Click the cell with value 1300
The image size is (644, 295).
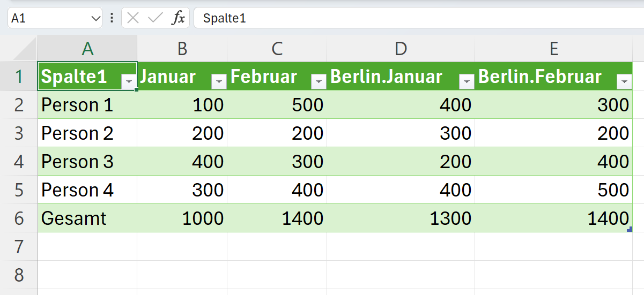401,218
